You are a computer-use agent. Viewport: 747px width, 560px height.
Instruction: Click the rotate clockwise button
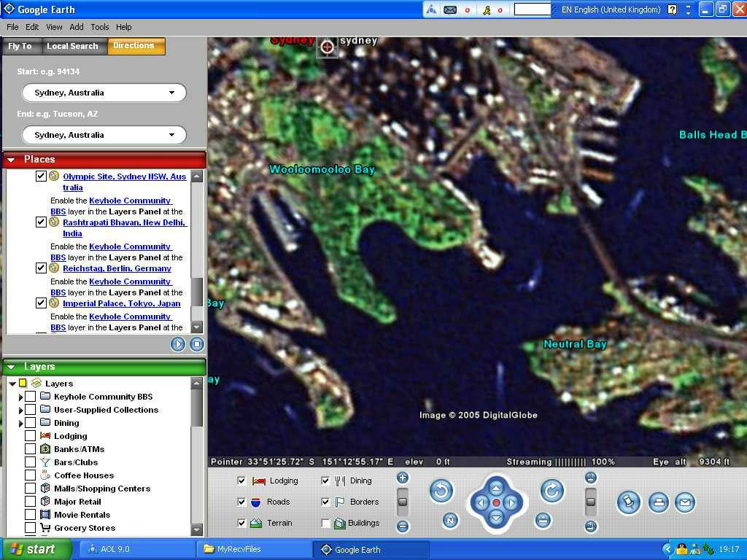(552, 491)
